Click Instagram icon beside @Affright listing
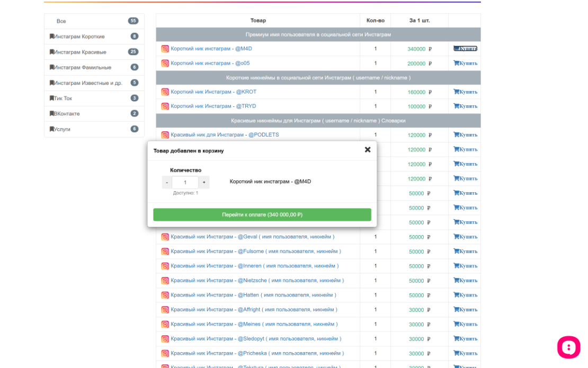 click(x=165, y=310)
